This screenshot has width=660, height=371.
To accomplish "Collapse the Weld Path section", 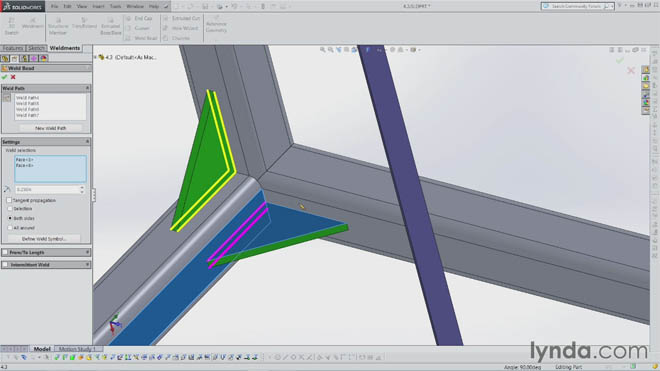I will pos(88,88).
